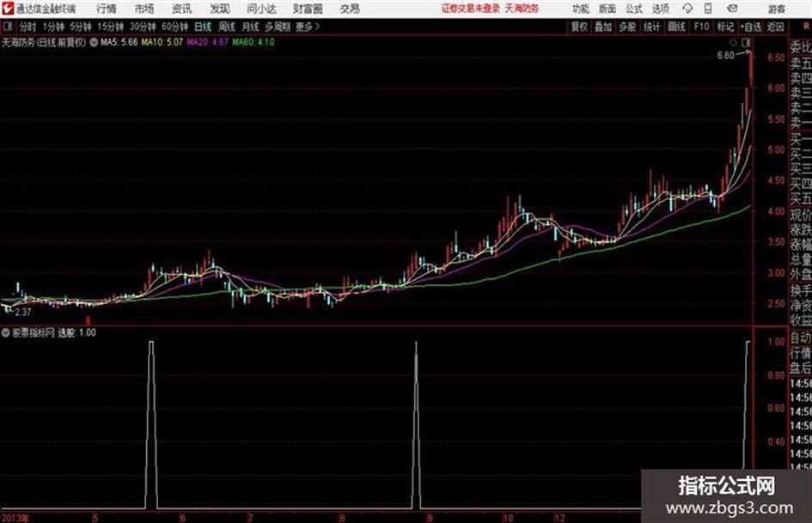812x523 pixels.
Task: Click the diamond icon above the chart
Action: pos(733,42)
